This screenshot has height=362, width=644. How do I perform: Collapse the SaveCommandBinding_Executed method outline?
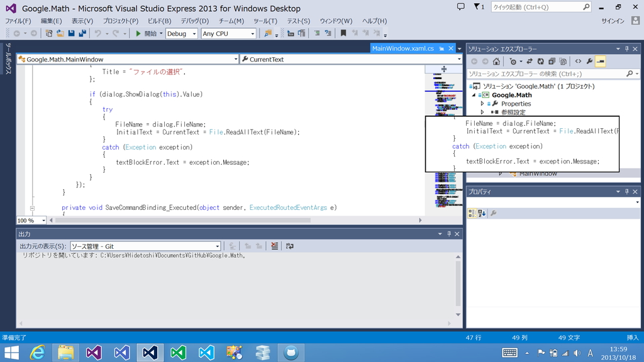coord(32,207)
